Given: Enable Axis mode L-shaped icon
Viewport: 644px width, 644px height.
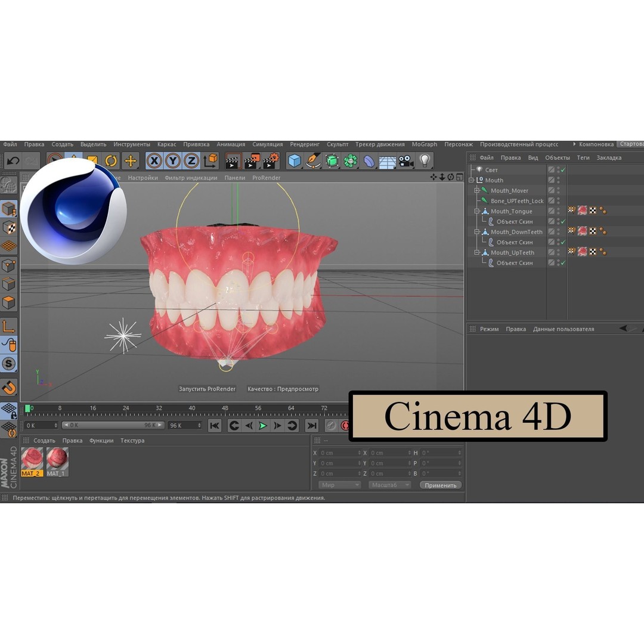Looking at the screenshot, I should click(x=8, y=326).
